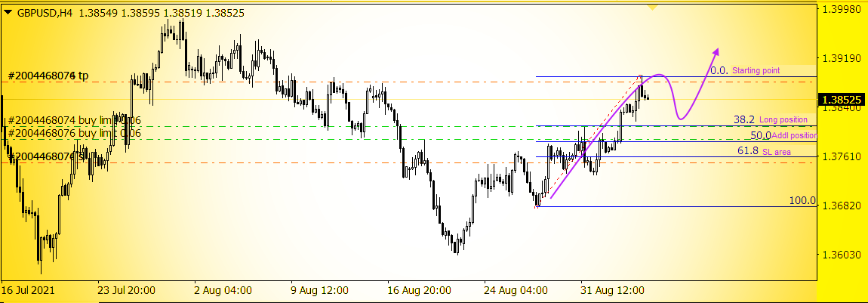The width and height of the screenshot is (868, 303).
Task: Click the GBPUSD,H4 symbol title
Action: (x=45, y=13)
